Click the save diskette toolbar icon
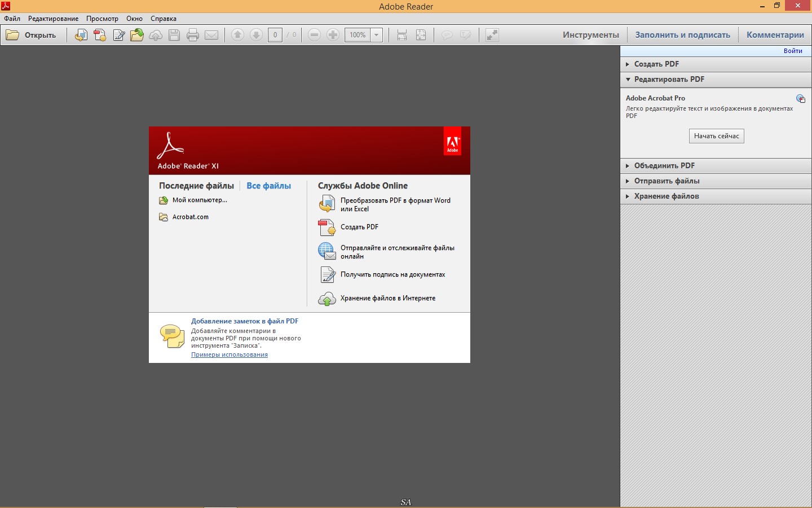 tap(174, 35)
